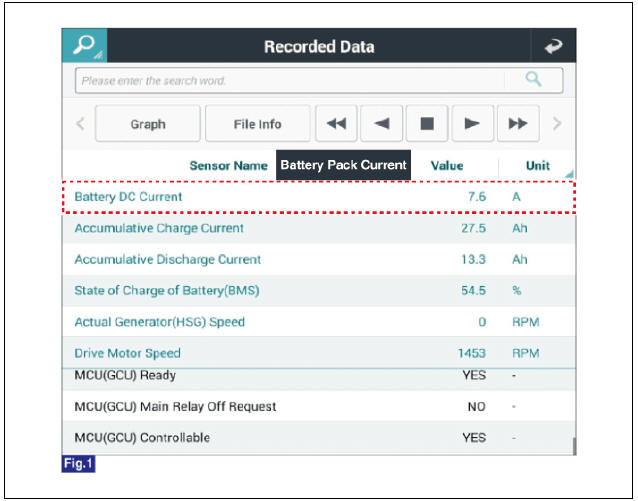Click the play reverse button
This screenshot has width=638, height=501.
point(382,124)
